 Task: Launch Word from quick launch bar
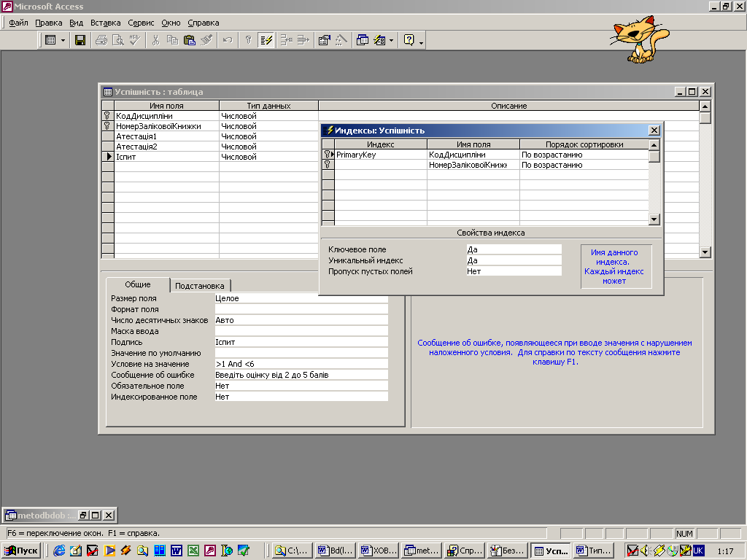177,551
